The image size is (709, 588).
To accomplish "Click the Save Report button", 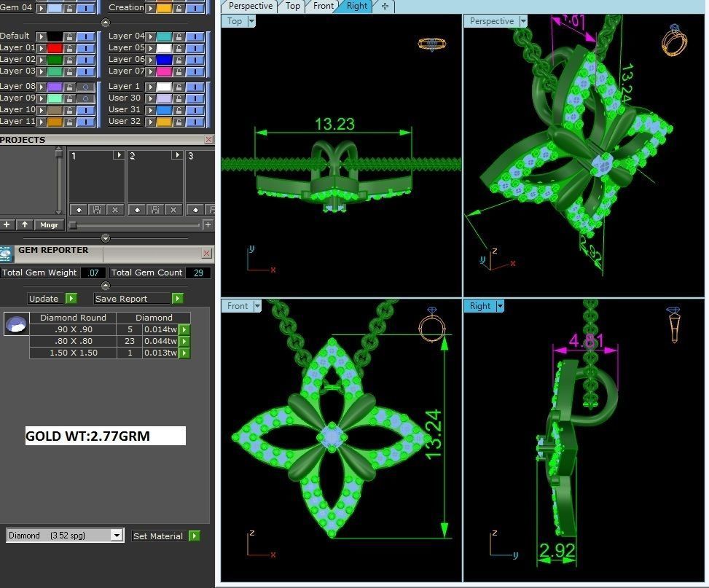I will tap(132, 299).
